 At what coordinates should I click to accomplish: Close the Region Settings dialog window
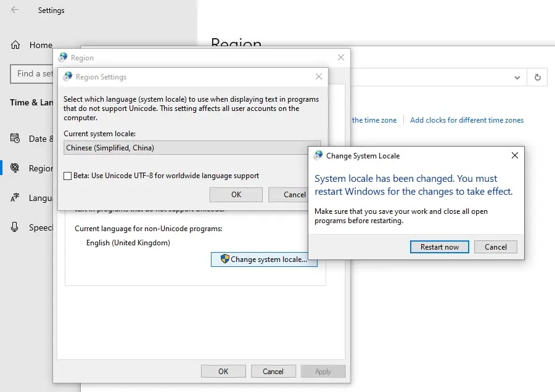318,77
